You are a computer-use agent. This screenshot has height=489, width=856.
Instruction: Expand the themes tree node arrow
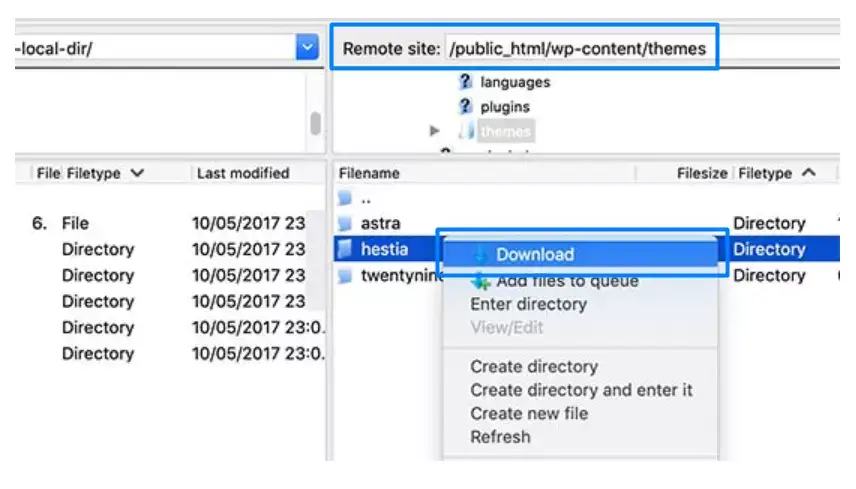coord(435,131)
